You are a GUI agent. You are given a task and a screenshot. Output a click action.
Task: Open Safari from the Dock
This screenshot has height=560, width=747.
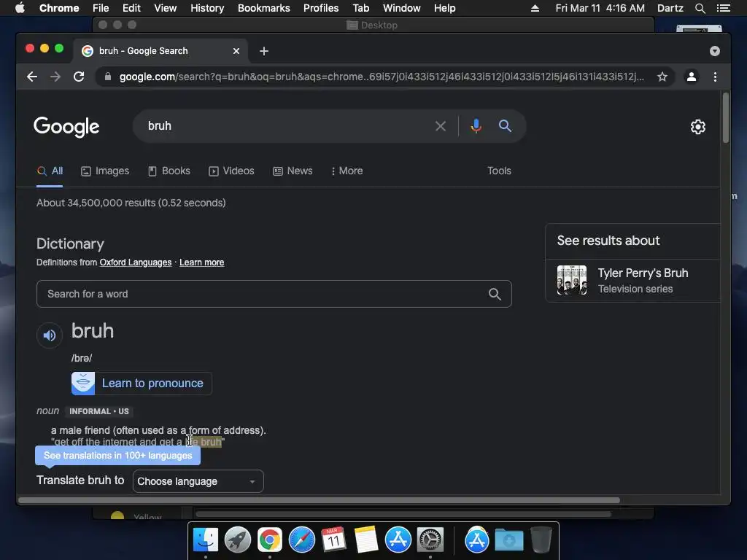point(301,540)
